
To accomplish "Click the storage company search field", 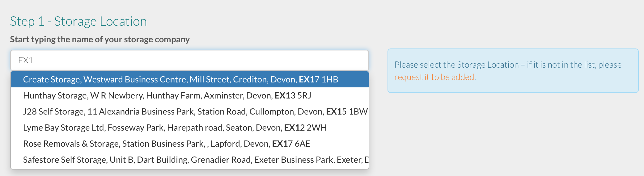I will [x=189, y=60].
